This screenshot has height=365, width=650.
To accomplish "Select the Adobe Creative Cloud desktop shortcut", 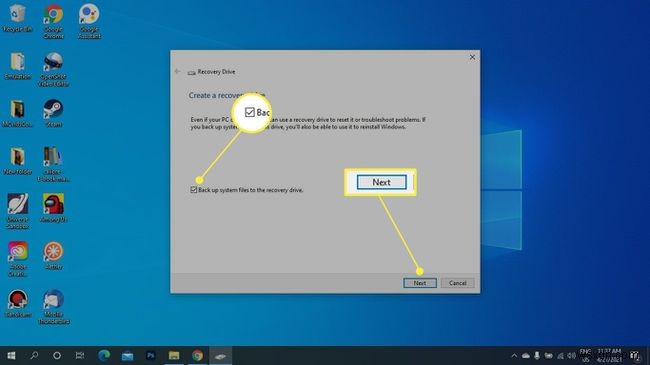I will pyautogui.click(x=17, y=259).
